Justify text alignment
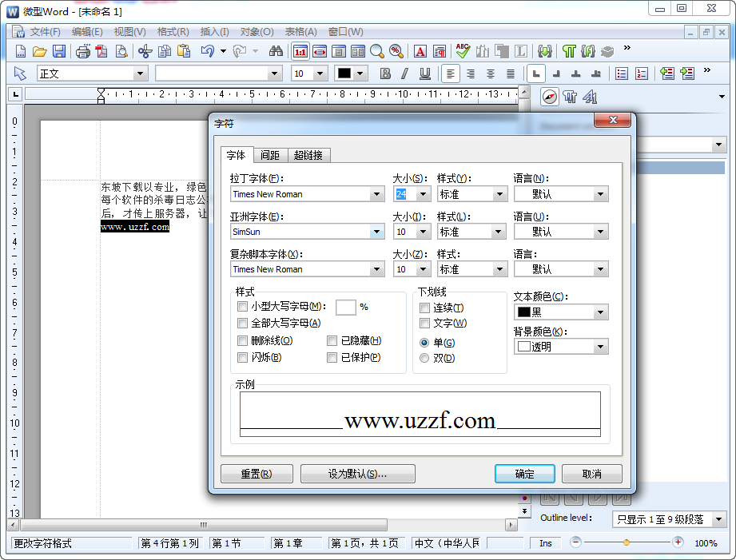The image size is (736, 560). click(x=511, y=73)
